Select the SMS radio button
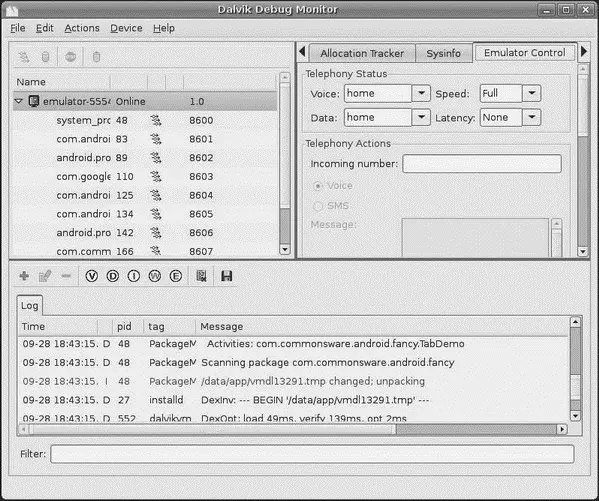Viewport: 599px width, 501px height. (x=318, y=206)
